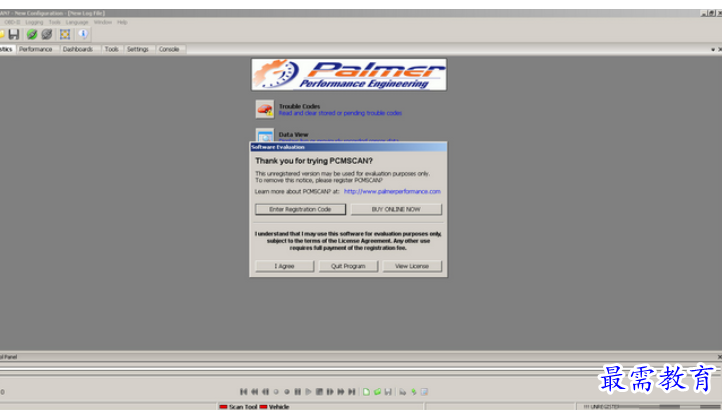
Task: Click the green Connect toolbar icon
Action: (32, 34)
